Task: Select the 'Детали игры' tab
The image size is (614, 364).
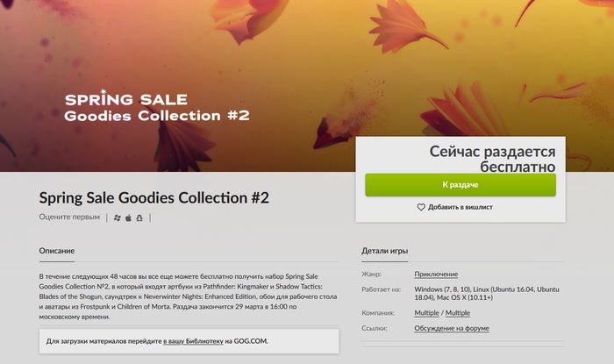Action: click(x=384, y=251)
